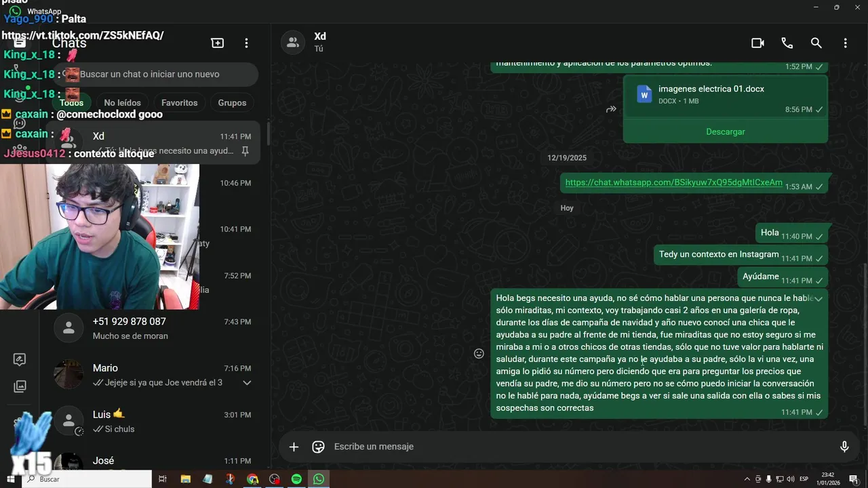Open search within the Xd conversation

coord(816,43)
